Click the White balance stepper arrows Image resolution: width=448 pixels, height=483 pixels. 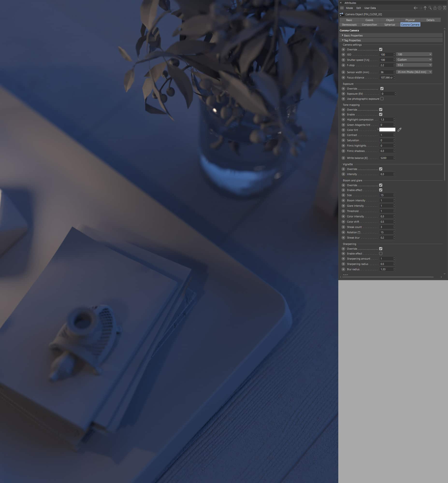(394, 158)
